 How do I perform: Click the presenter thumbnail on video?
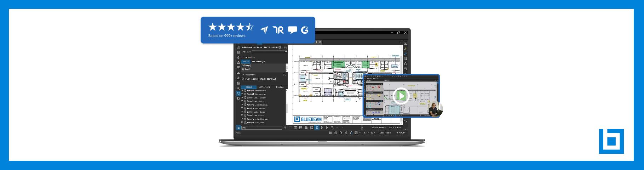coord(435,109)
